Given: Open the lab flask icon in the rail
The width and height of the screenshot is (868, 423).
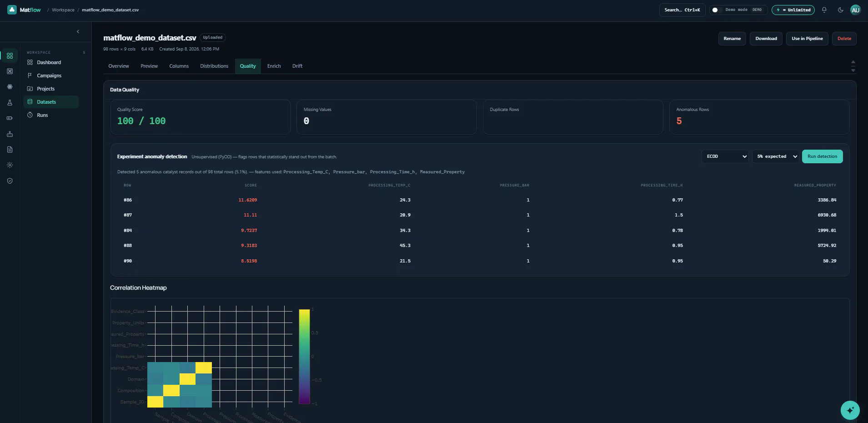Looking at the screenshot, I should (x=10, y=103).
